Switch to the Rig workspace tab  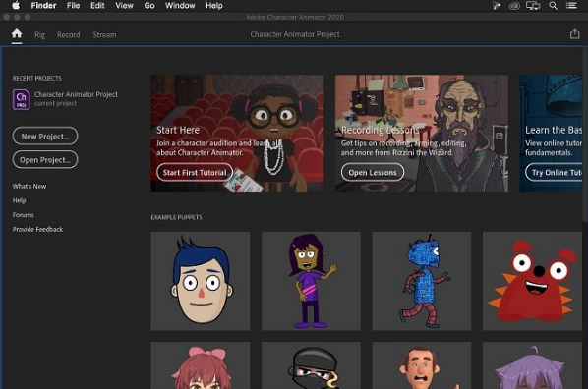tap(39, 34)
